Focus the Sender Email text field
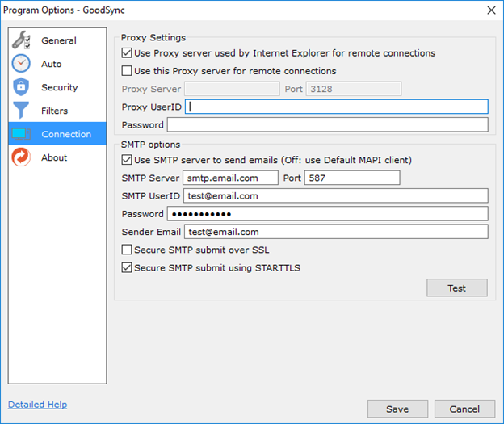Screen dimensions: 504x424 335,232
